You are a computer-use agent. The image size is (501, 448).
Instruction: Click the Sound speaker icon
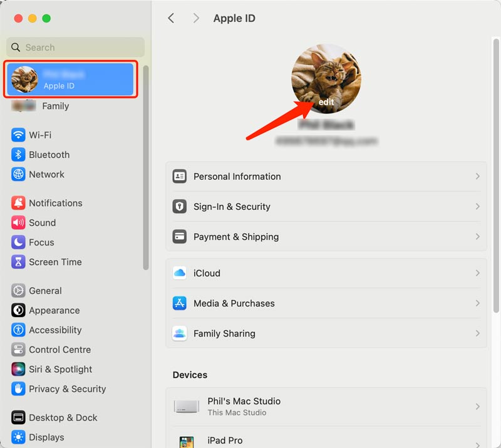18,223
